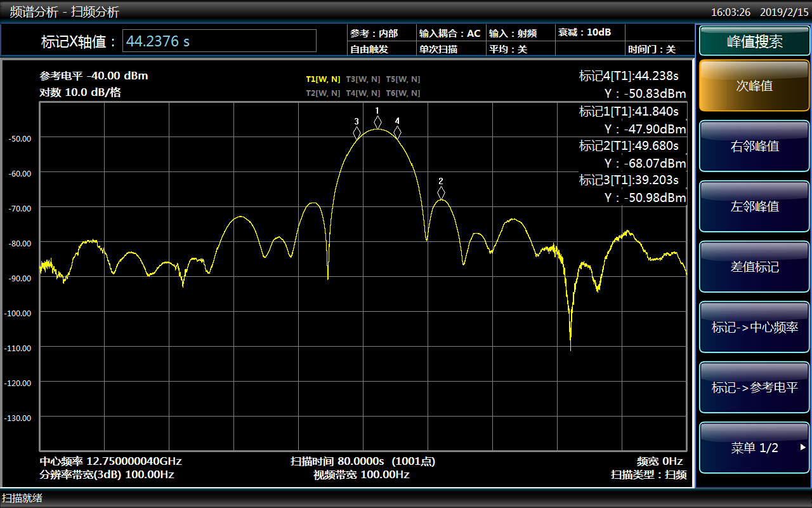Select the T2[W, N] trace label

(323, 93)
